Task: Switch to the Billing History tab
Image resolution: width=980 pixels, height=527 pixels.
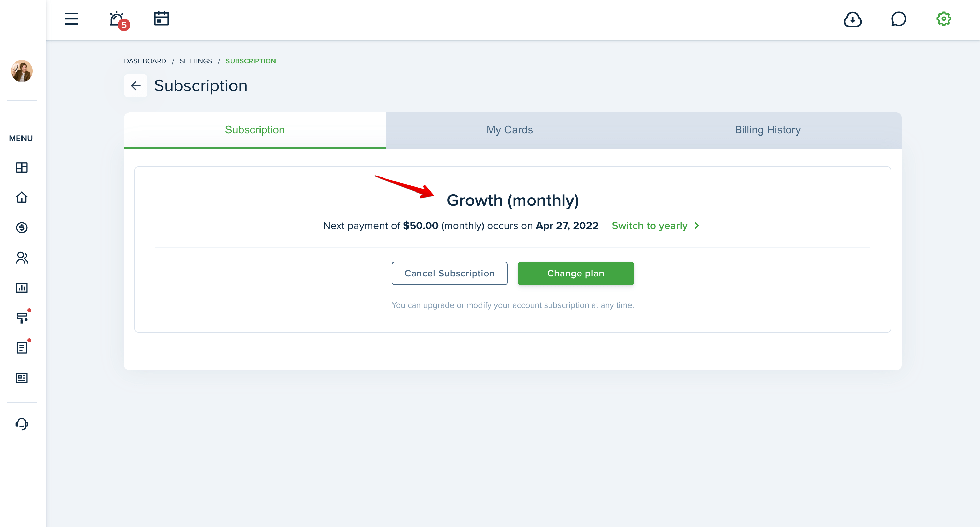Action: point(767,130)
